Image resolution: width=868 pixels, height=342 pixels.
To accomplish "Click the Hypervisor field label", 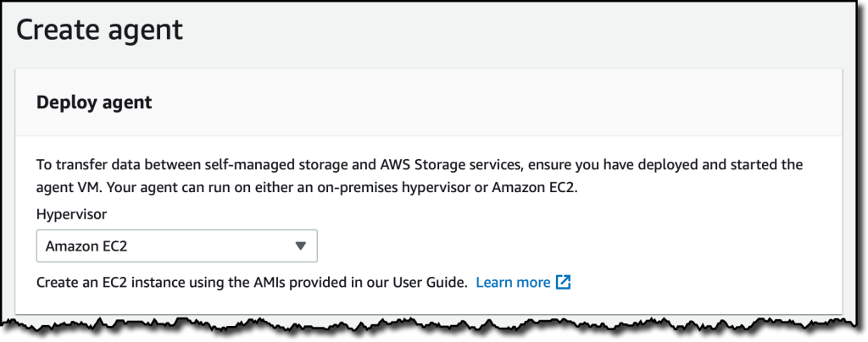I will click(70, 216).
